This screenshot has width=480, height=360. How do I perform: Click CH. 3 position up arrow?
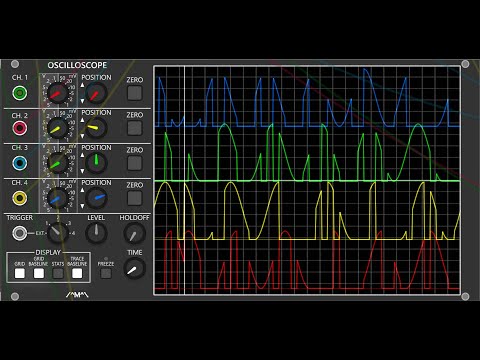[x=82, y=155]
